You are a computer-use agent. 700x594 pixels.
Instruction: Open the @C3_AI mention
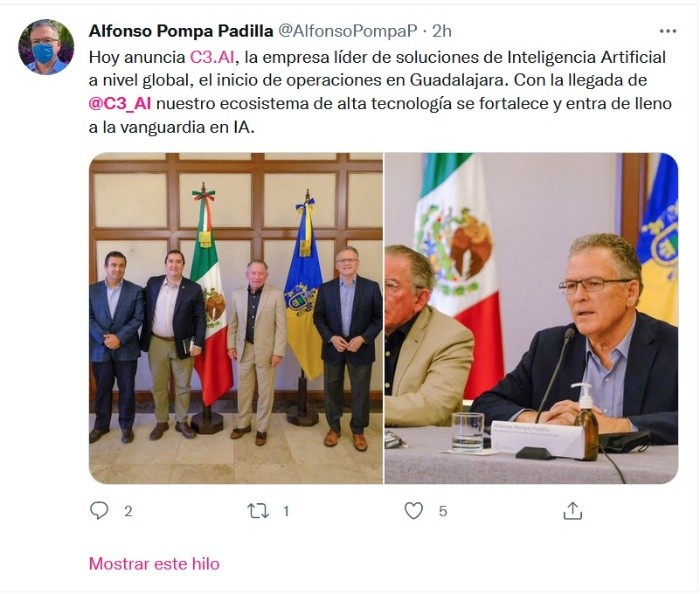click(x=120, y=104)
